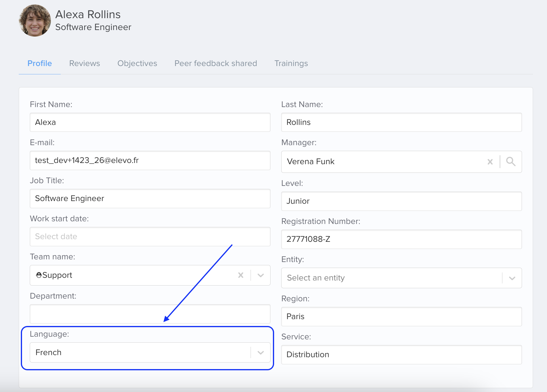Click the Level field showing Junior
The image size is (547, 392).
click(401, 201)
